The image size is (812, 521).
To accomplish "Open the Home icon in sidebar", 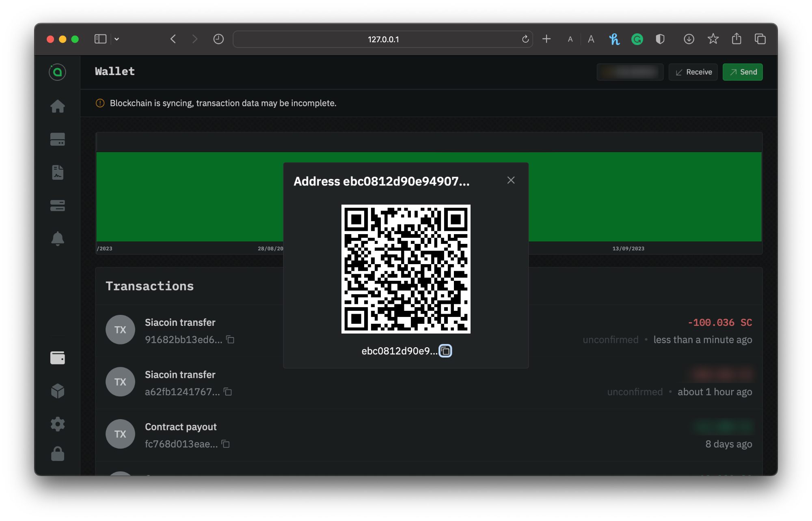I will tap(57, 106).
